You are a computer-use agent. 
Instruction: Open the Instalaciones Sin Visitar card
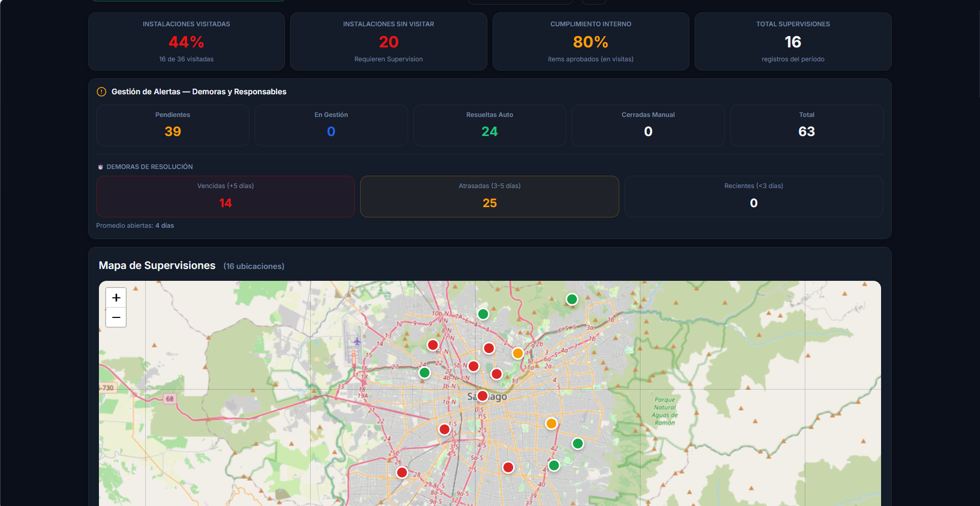coord(388,41)
